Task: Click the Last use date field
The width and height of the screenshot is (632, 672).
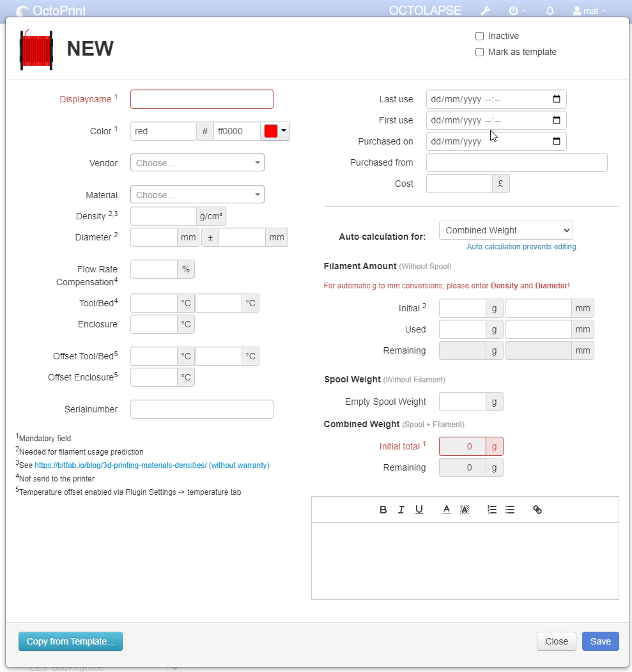Action: click(x=497, y=99)
